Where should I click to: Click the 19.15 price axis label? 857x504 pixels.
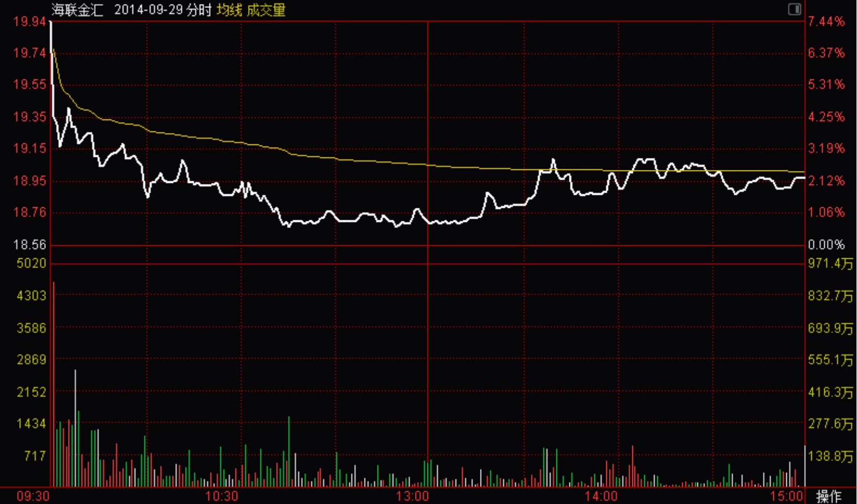(30, 149)
